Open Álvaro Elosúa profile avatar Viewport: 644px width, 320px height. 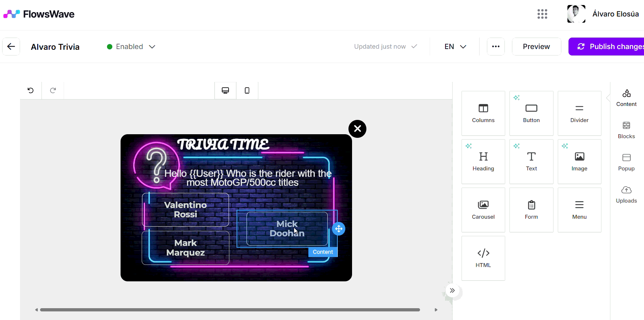pyautogui.click(x=576, y=14)
